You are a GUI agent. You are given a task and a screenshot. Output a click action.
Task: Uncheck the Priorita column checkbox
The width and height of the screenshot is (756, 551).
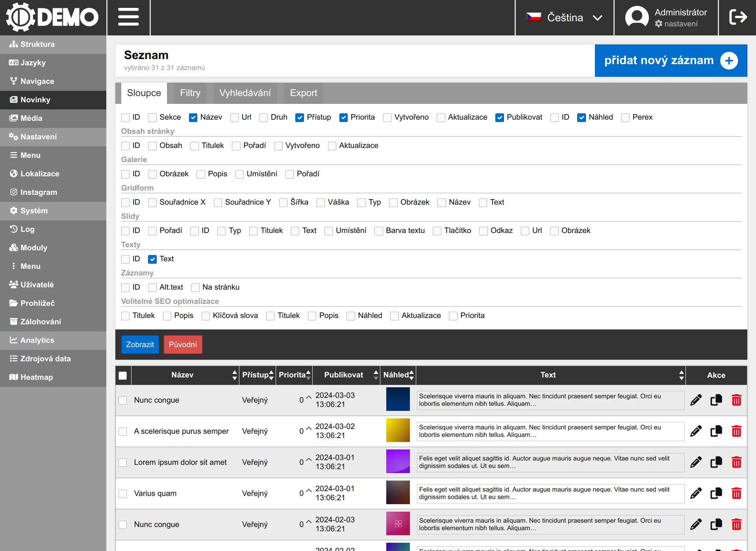point(343,117)
